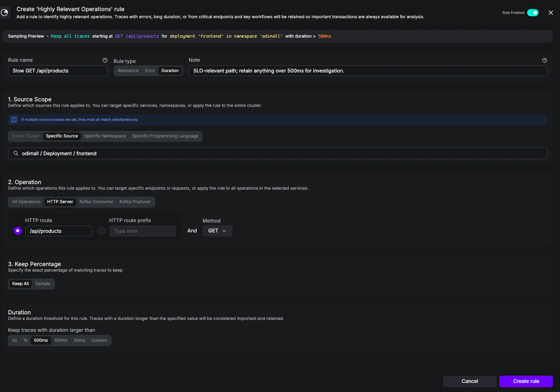Viewport: 560px width, 392px height.
Task: Select the HTTP route prefix radio button
Action: 102,231
